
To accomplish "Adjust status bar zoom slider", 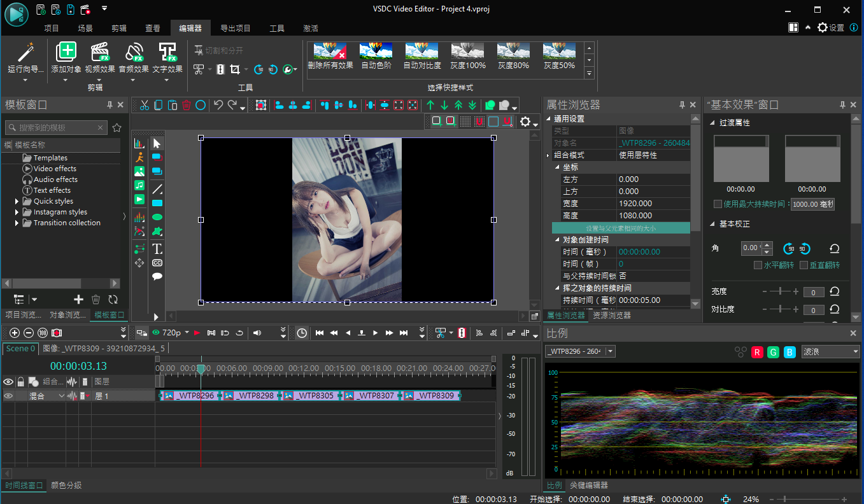I will [x=809, y=500].
